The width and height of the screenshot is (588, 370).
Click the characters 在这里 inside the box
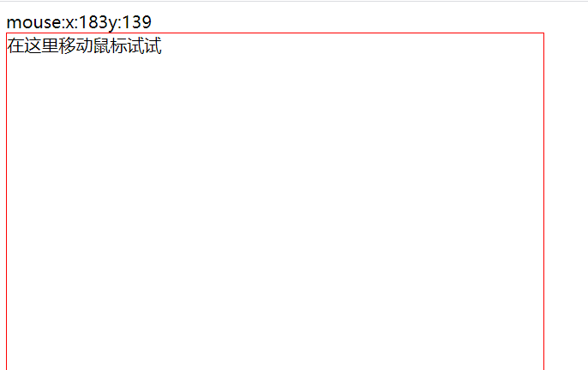33,45
